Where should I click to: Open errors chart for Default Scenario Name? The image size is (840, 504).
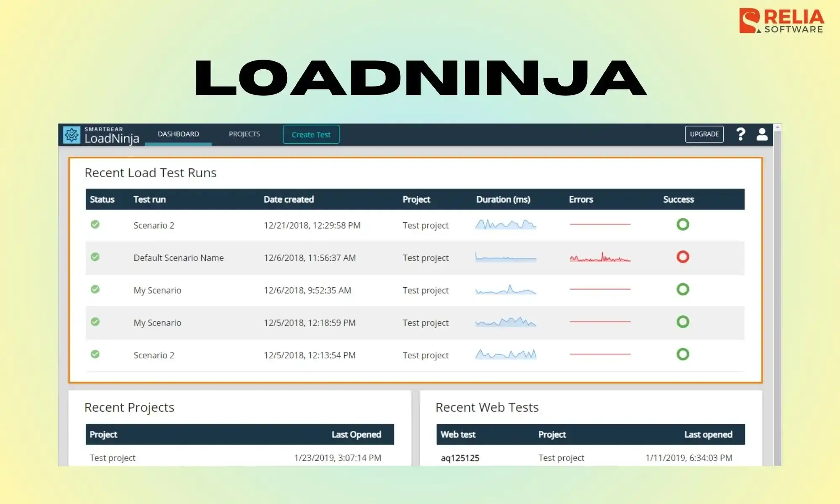(x=600, y=257)
